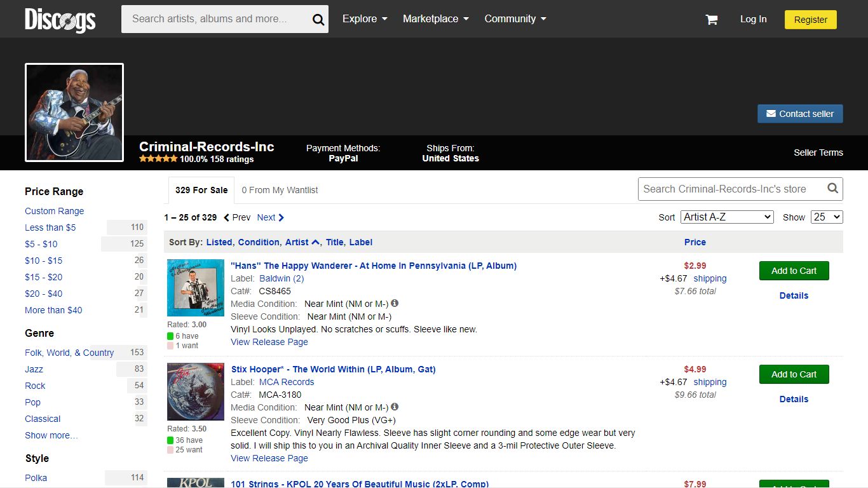Open Hans Happy Wanderer listing title
The image size is (868, 488).
374,266
